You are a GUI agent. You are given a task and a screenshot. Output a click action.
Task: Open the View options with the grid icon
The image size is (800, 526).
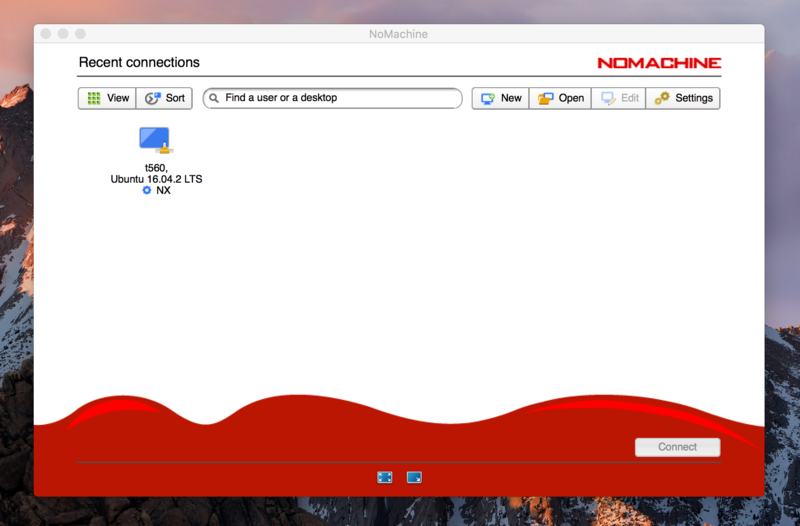click(x=107, y=98)
